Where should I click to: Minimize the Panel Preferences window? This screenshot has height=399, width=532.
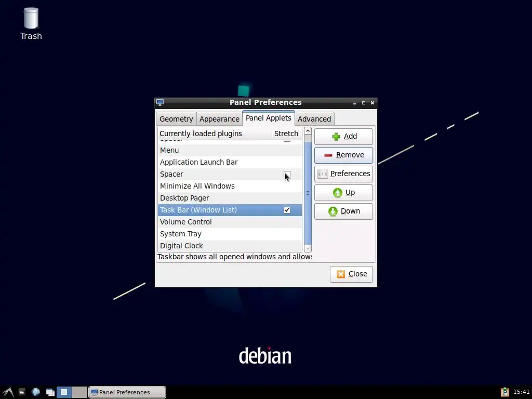[355, 103]
